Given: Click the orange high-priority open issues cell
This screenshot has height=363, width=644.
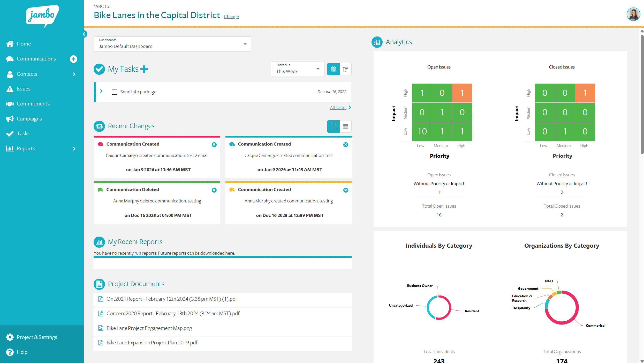Looking at the screenshot, I should (x=462, y=93).
